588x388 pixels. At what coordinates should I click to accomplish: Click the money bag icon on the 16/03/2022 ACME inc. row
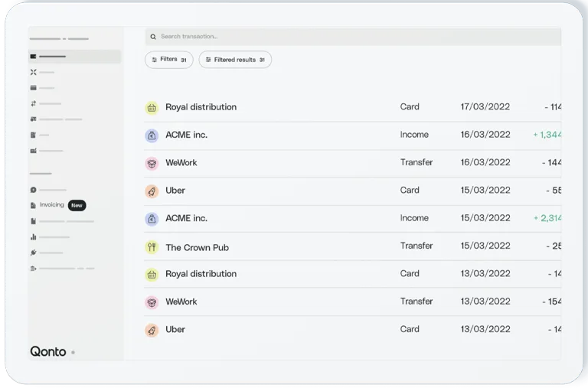(152, 135)
